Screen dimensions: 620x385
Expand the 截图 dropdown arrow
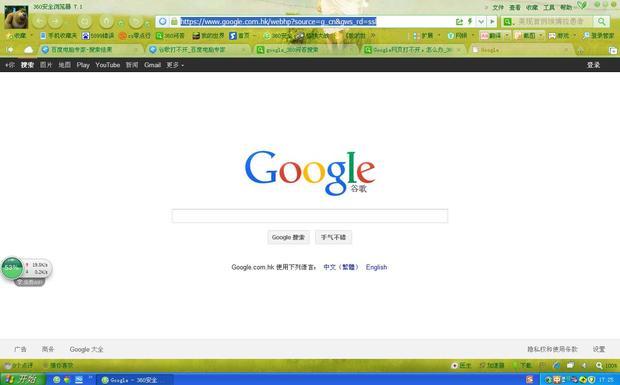pyautogui.click(x=541, y=36)
